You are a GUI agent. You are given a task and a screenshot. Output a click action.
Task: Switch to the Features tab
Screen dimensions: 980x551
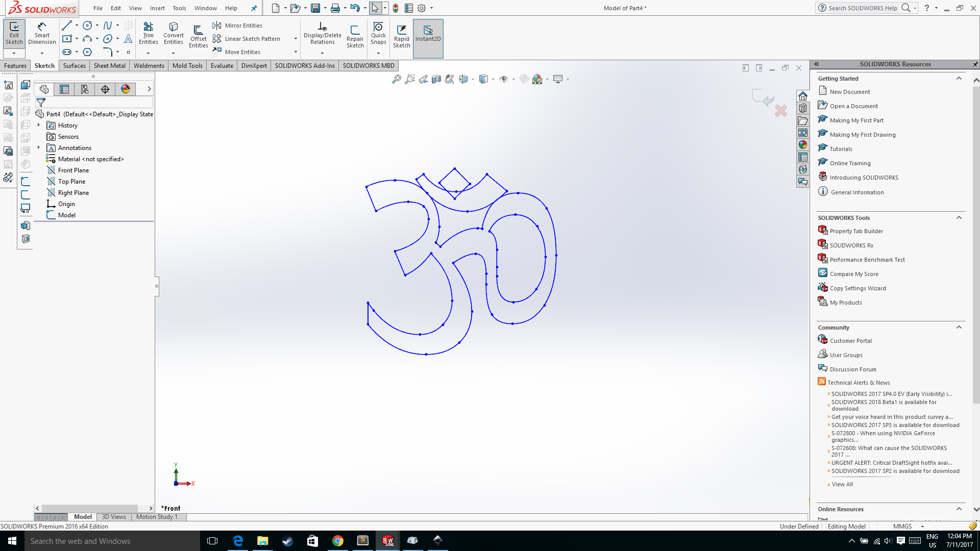click(x=15, y=66)
